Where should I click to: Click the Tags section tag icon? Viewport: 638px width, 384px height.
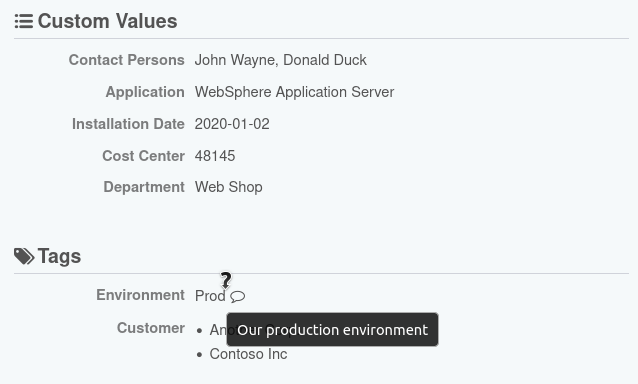[x=24, y=256]
